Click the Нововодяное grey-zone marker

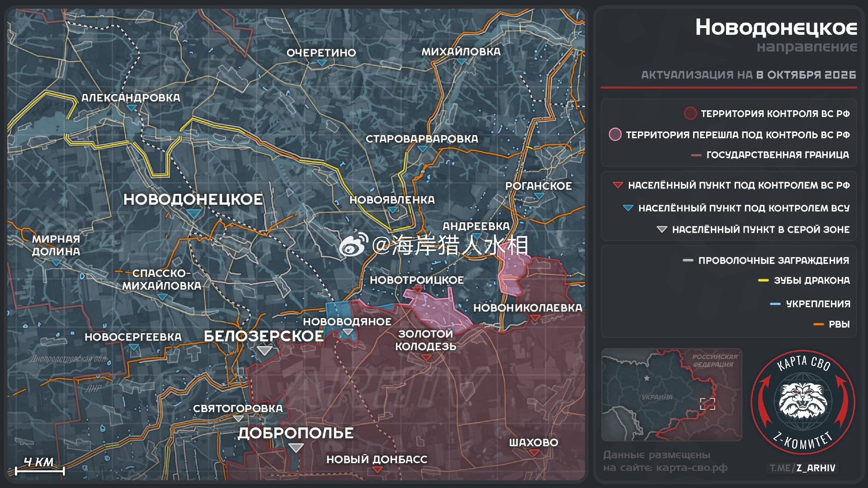click(347, 332)
